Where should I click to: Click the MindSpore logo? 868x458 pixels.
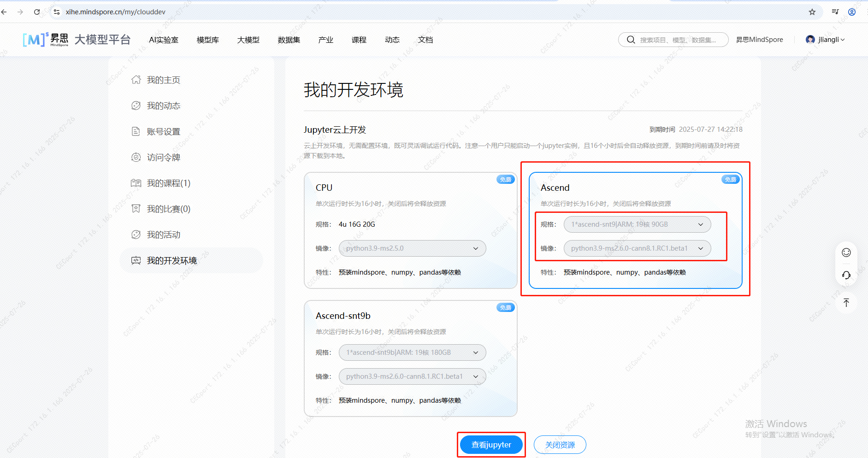pyautogui.click(x=45, y=40)
